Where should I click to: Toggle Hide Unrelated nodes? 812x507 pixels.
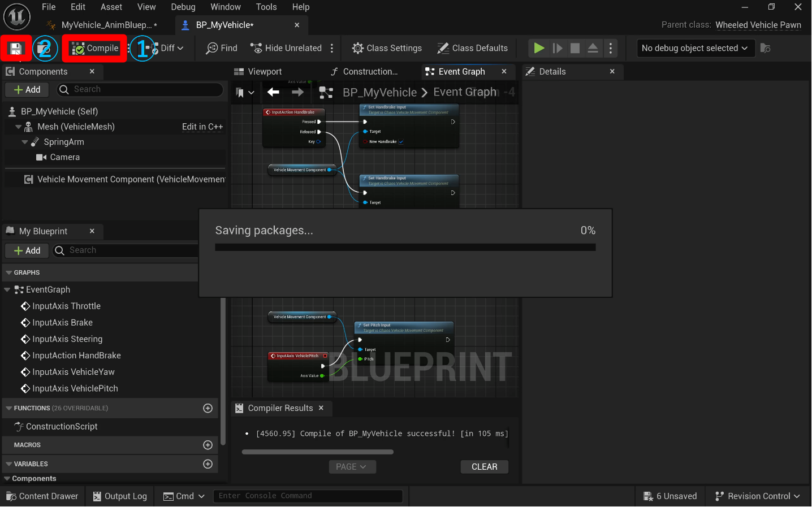286,49
